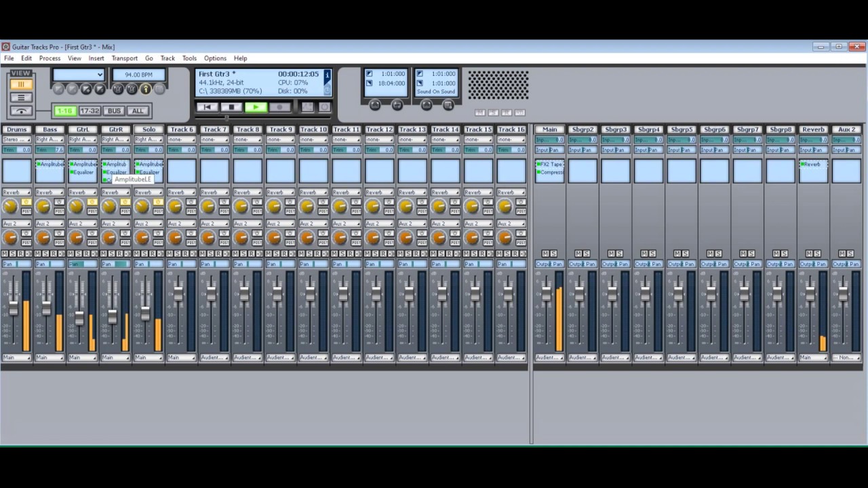The width and height of the screenshot is (868, 488).
Task: Click the Drums volume fader
Action: point(14,308)
